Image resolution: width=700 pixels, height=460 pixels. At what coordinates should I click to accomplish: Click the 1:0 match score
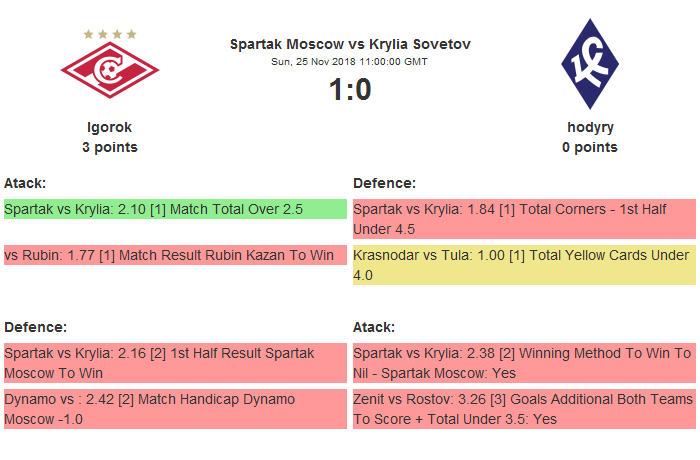[350, 90]
